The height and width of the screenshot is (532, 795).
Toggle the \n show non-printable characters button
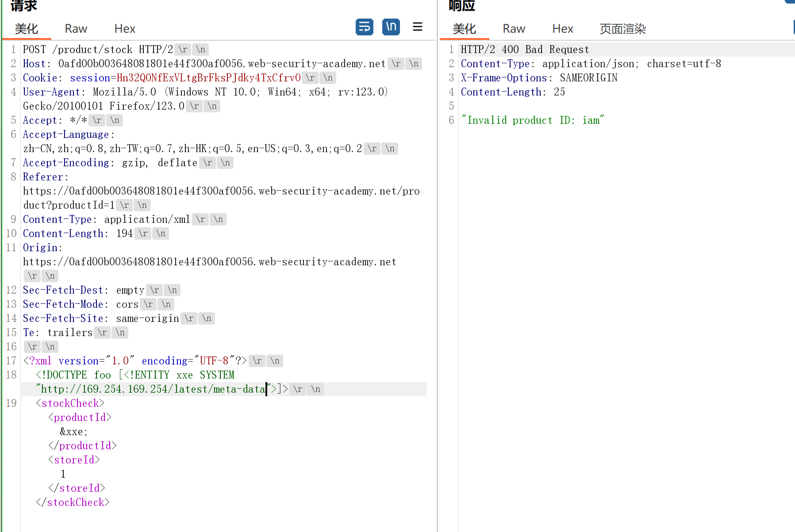391,27
